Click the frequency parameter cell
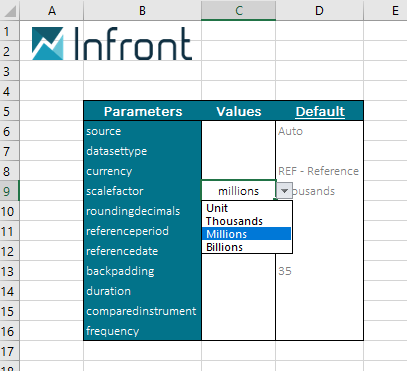The width and height of the screenshot is (407, 371). click(143, 331)
